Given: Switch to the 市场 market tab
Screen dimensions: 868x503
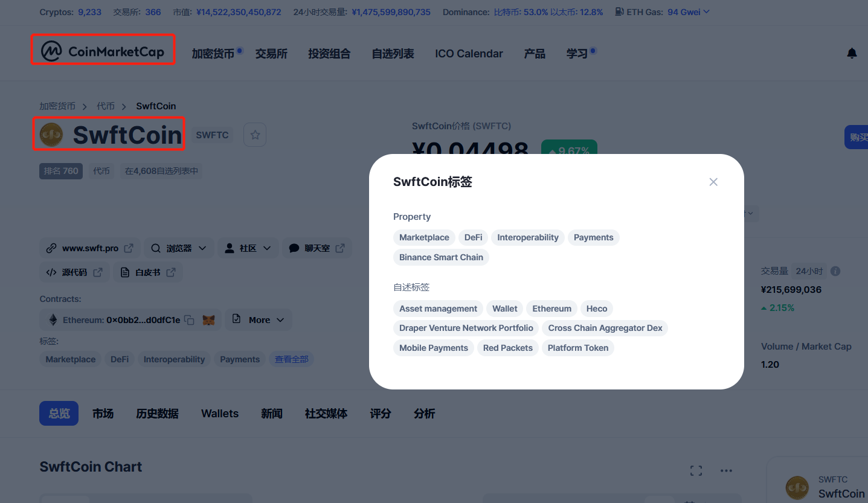Looking at the screenshot, I should tap(103, 414).
